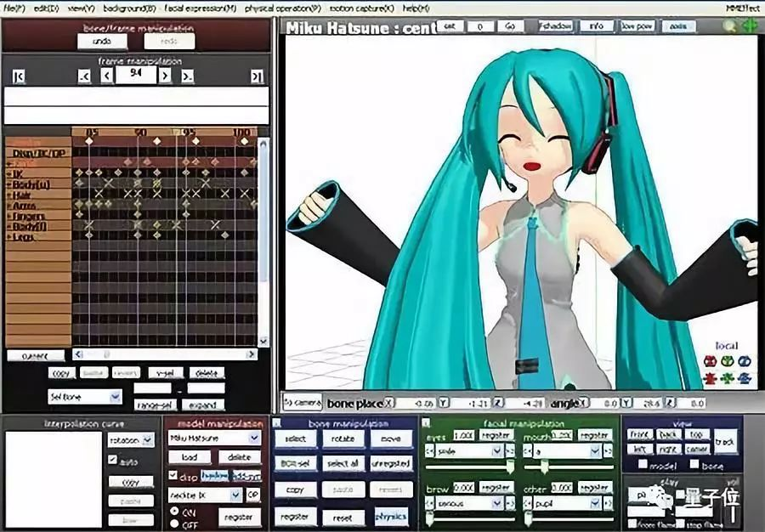Screen dimensions: 765x532
Task: Select previous mouth morph arrow
Action: [x=527, y=451]
